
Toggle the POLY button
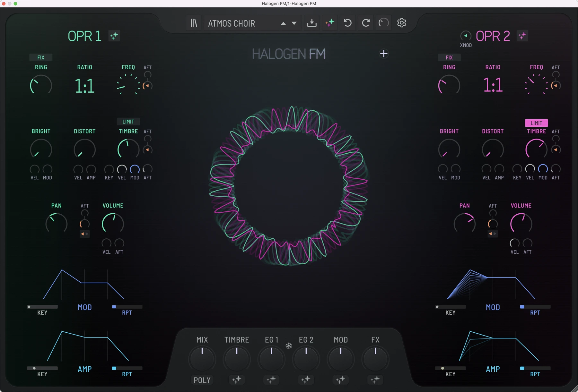coord(202,380)
